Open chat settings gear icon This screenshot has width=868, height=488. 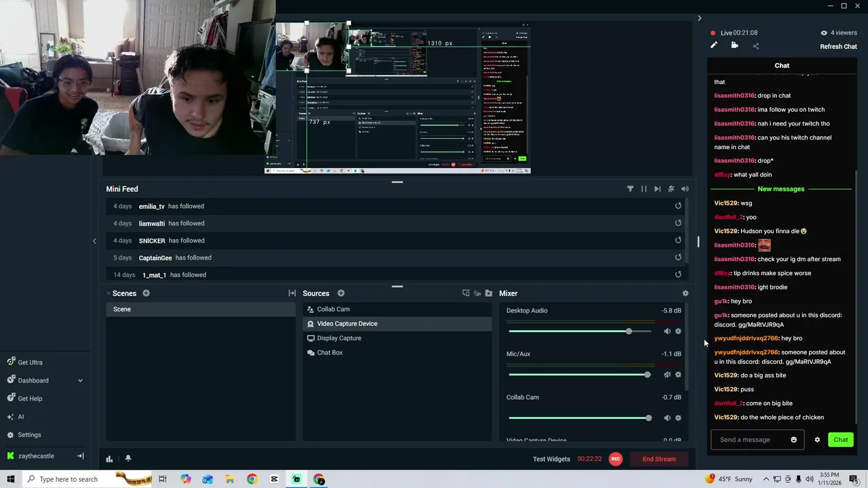[x=817, y=440]
